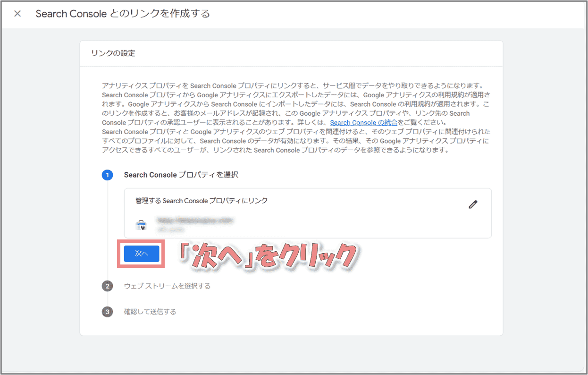Click the リンクの設定 section header
This screenshot has width=588, height=375.
pos(113,53)
